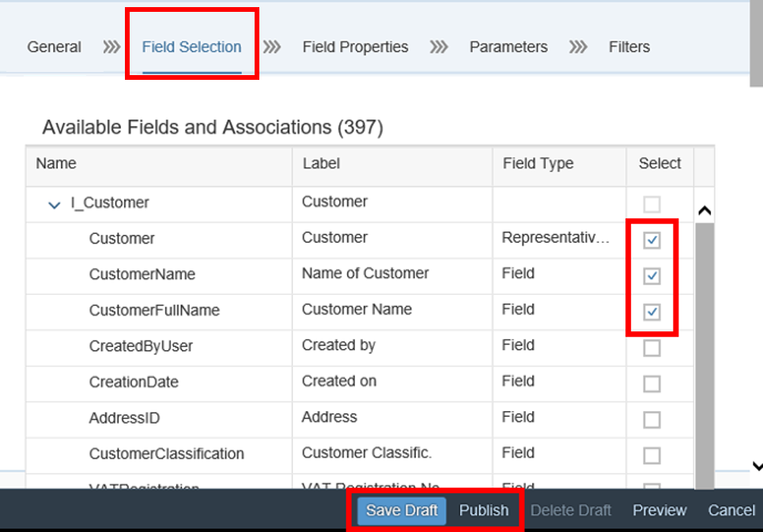Viewport: 763px width, 532px height.
Task: Click the 'CustomerClassification' field name
Action: pyautogui.click(x=166, y=454)
